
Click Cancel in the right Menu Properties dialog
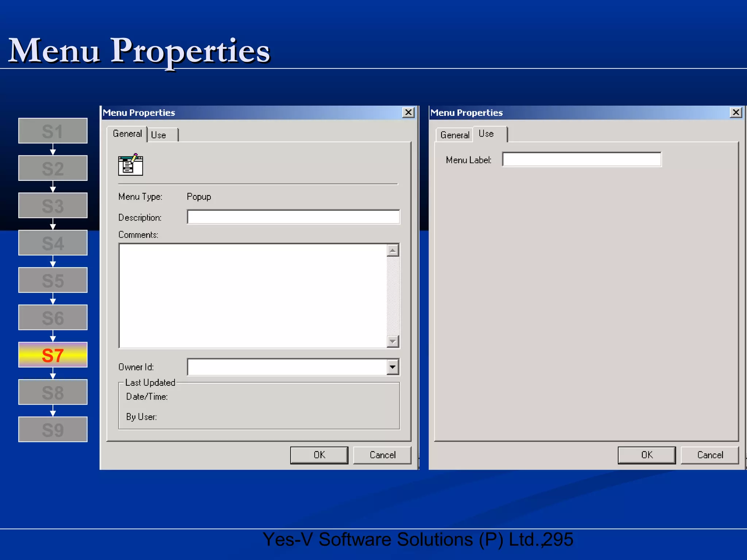[x=710, y=455]
